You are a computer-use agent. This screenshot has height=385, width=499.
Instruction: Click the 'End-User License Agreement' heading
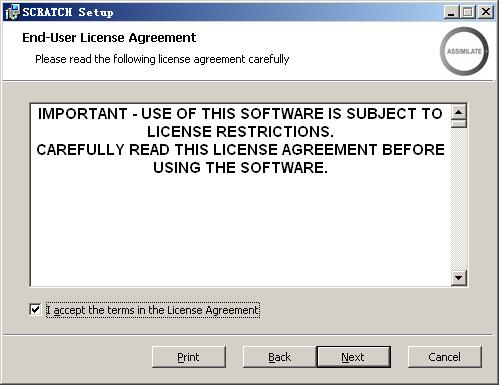(x=109, y=38)
